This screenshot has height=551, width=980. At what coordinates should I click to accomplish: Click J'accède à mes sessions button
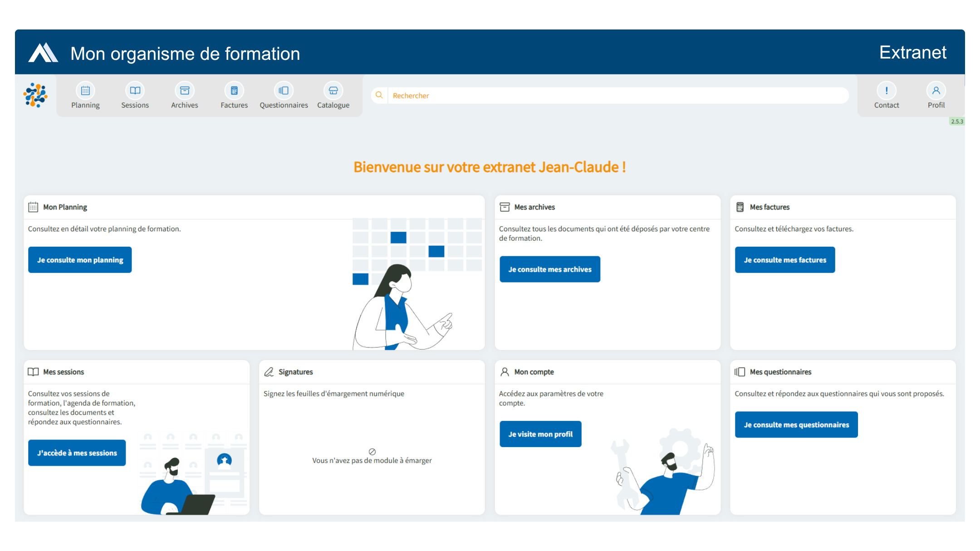[x=77, y=453]
